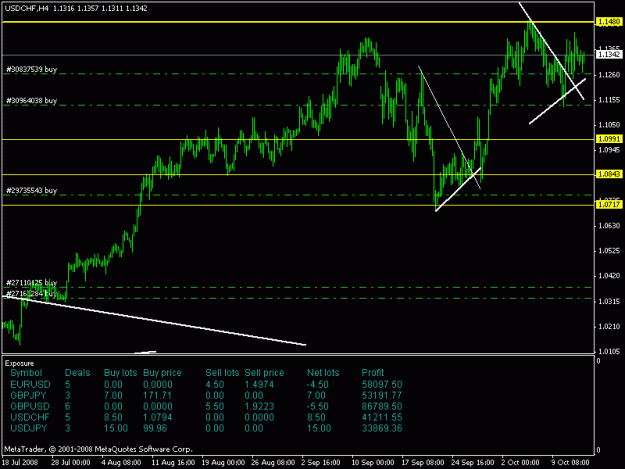Click the 1.0210 price scale value
Viewport: 625px width, 469px height.
[x=609, y=327]
